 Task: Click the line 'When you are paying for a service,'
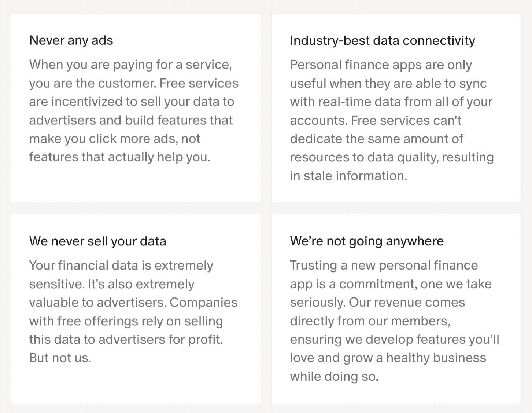[130, 65]
